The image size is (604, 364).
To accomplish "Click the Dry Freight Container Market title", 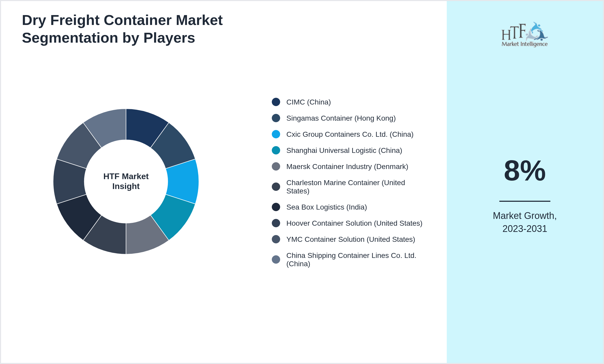I will [x=122, y=29].
